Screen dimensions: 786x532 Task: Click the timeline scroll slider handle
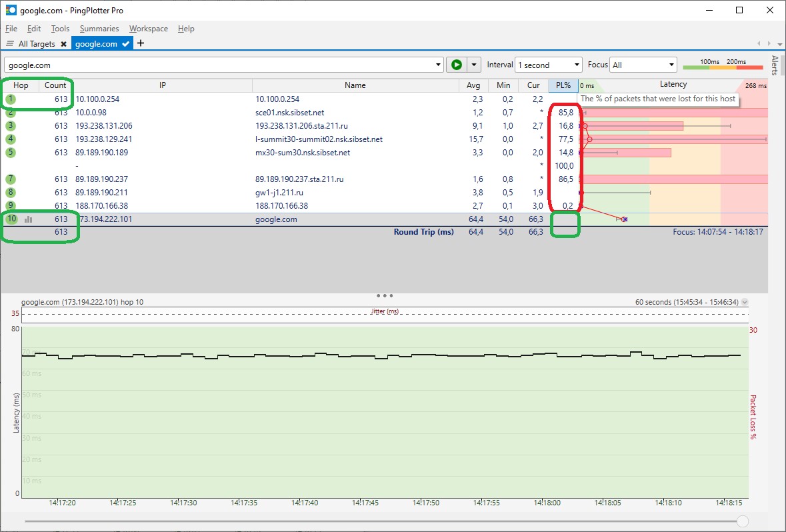[743, 521]
